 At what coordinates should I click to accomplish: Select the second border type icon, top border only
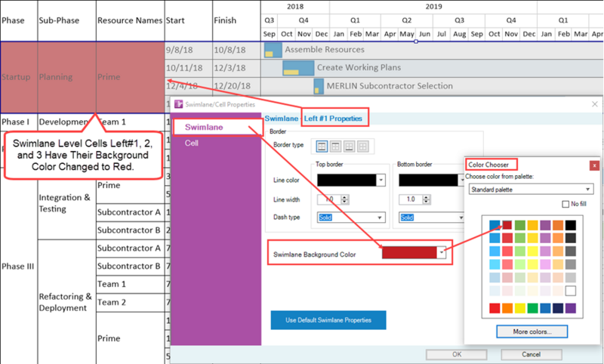pos(335,147)
